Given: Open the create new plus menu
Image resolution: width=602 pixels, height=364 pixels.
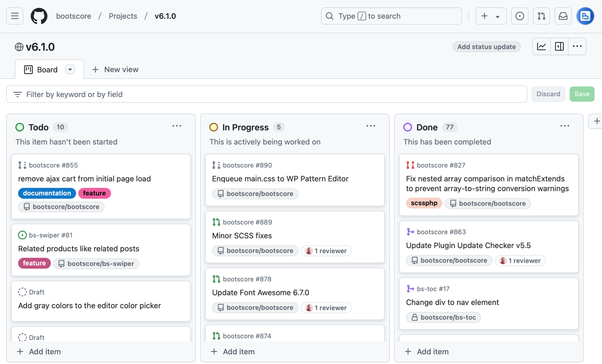Looking at the screenshot, I should click(491, 16).
